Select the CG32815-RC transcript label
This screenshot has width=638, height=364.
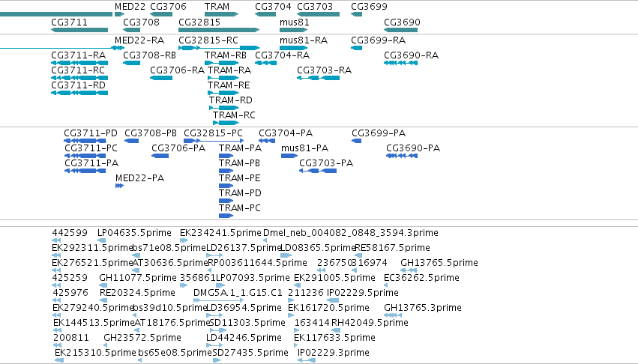point(208,40)
